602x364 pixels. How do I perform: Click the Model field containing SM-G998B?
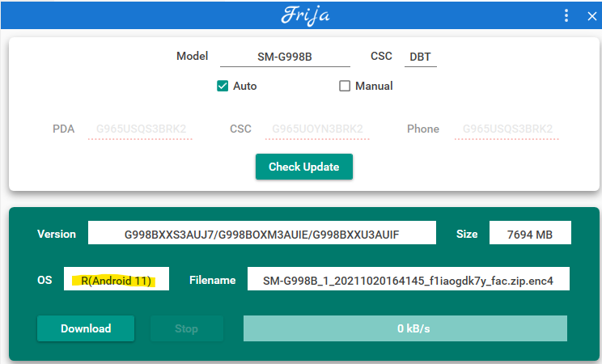click(x=285, y=57)
